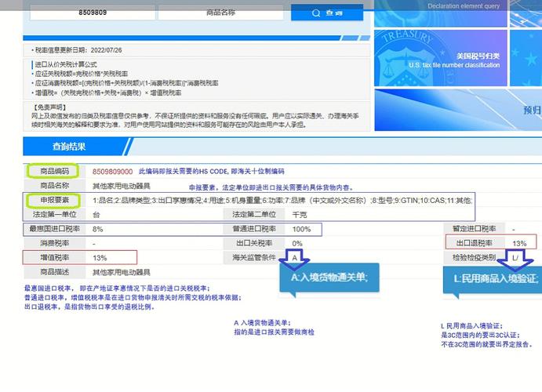Open the 预归 banner on the right
This screenshot has width=542, height=392.
pyautogui.click(x=458, y=110)
